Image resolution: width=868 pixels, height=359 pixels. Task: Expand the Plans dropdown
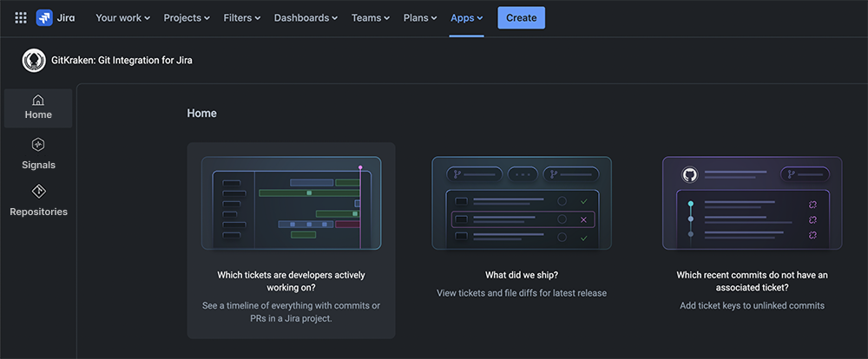pyautogui.click(x=420, y=17)
